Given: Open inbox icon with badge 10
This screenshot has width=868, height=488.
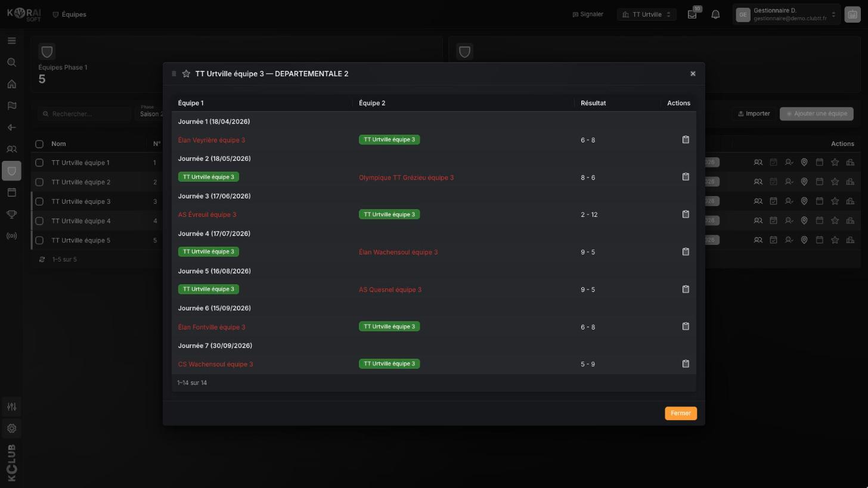Looking at the screenshot, I should tap(692, 14).
